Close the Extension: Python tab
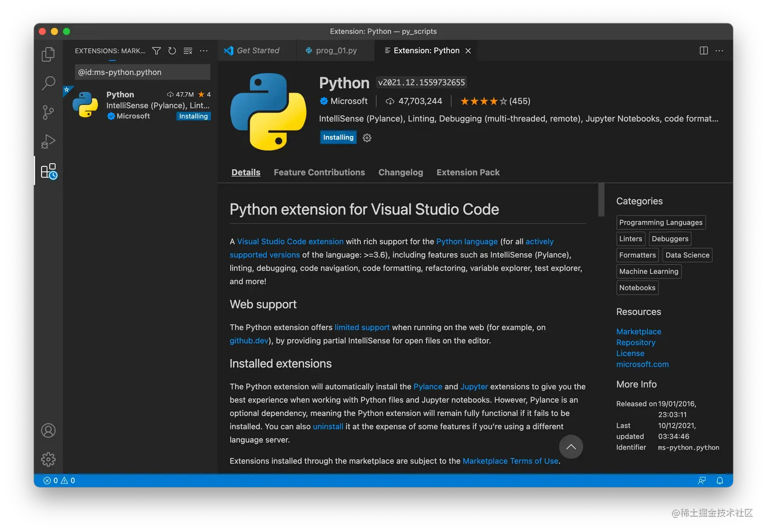The image size is (767, 532). pyautogui.click(x=468, y=51)
